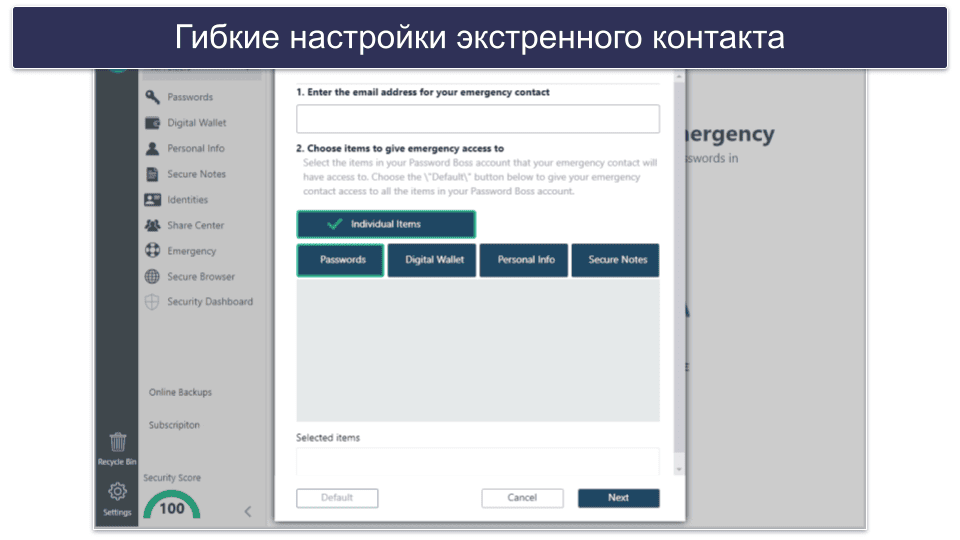Image resolution: width=960 pixels, height=540 pixels.
Task: Click the Personal Info person icon
Action: tap(152, 148)
